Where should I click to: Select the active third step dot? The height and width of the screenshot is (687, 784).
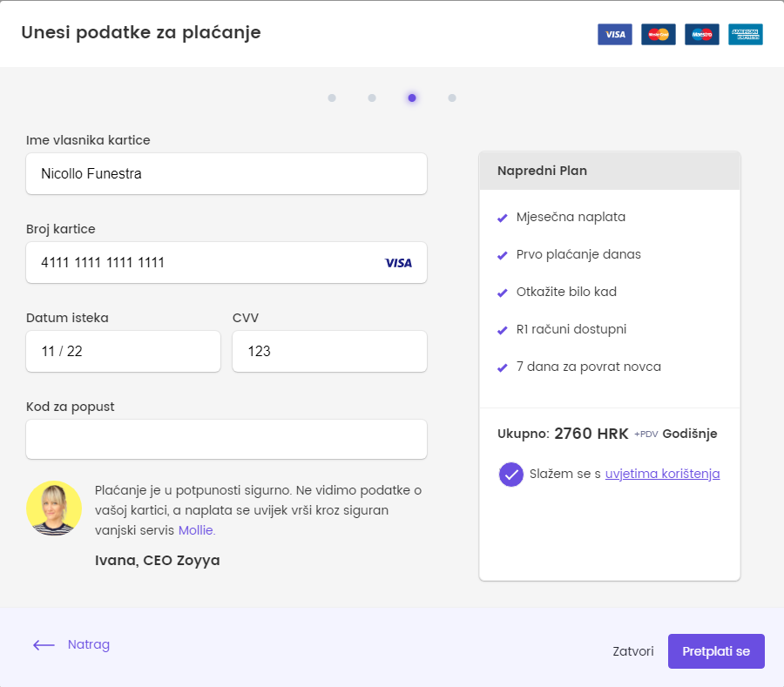point(412,98)
